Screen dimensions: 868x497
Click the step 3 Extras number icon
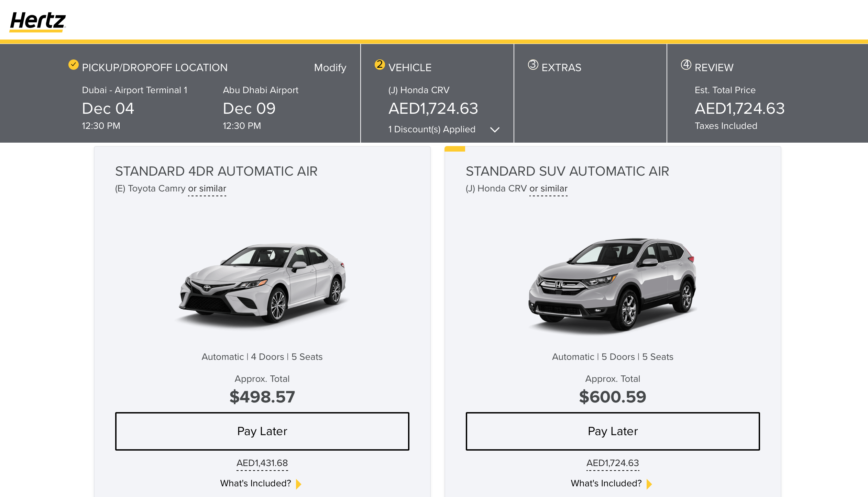coord(533,65)
